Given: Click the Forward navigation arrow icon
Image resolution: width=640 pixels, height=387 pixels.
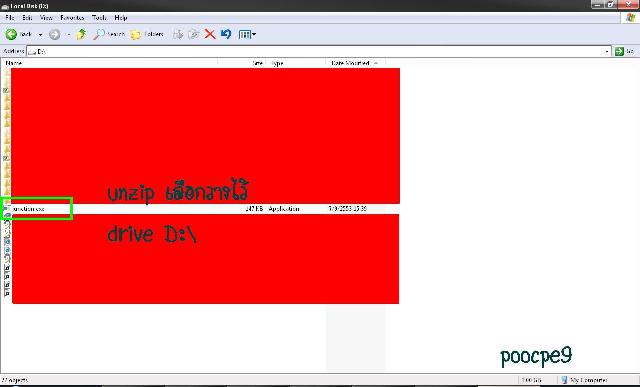Looking at the screenshot, I should click(x=55, y=34).
